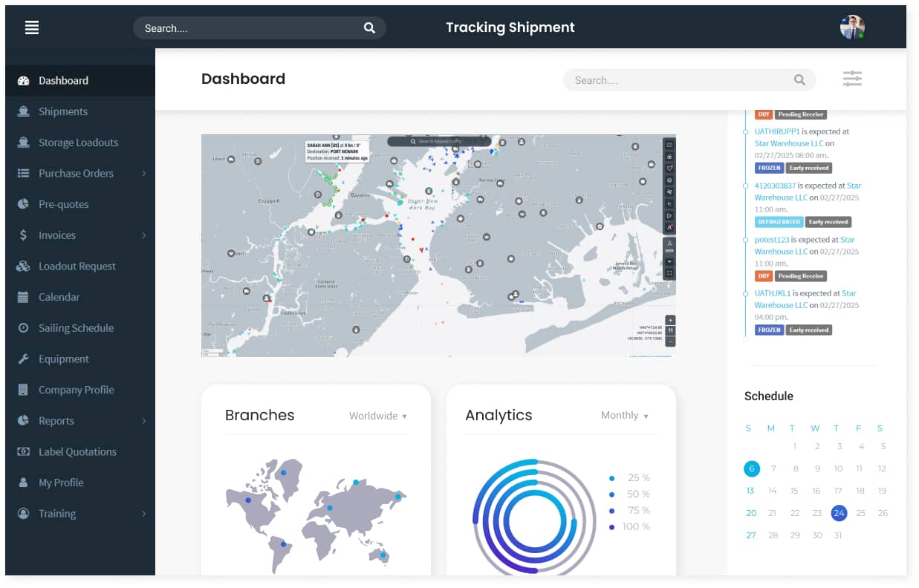
Task: Zoom in on the map with plus button
Action: tap(670, 320)
